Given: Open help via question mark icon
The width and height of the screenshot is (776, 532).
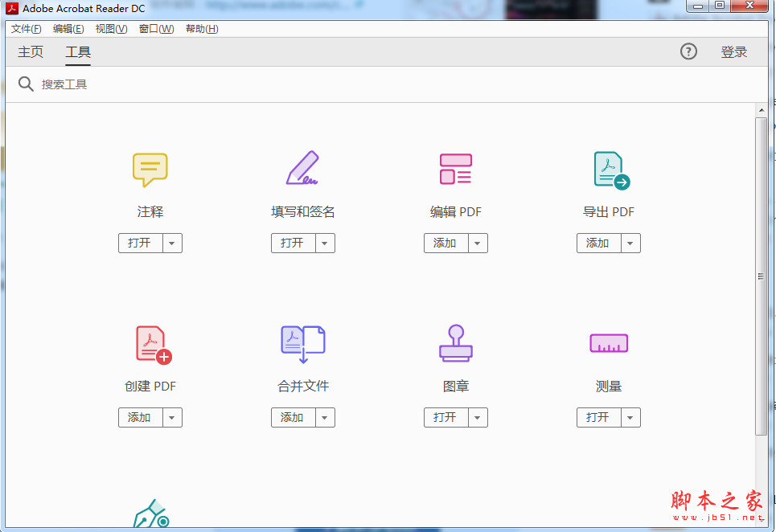Looking at the screenshot, I should tap(688, 51).
